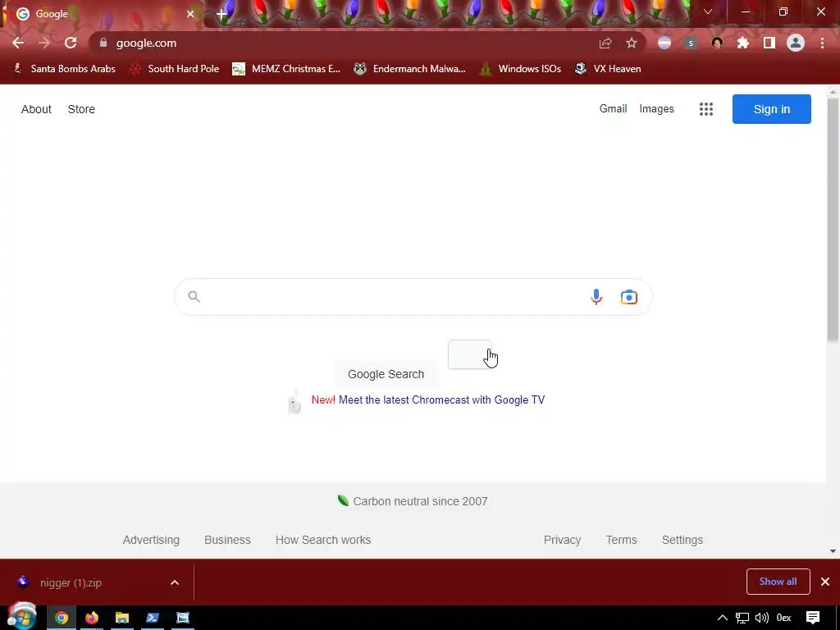This screenshot has width=840, height=630.
Task: Open the volume control tray icon
Action: tap(762, 619)
